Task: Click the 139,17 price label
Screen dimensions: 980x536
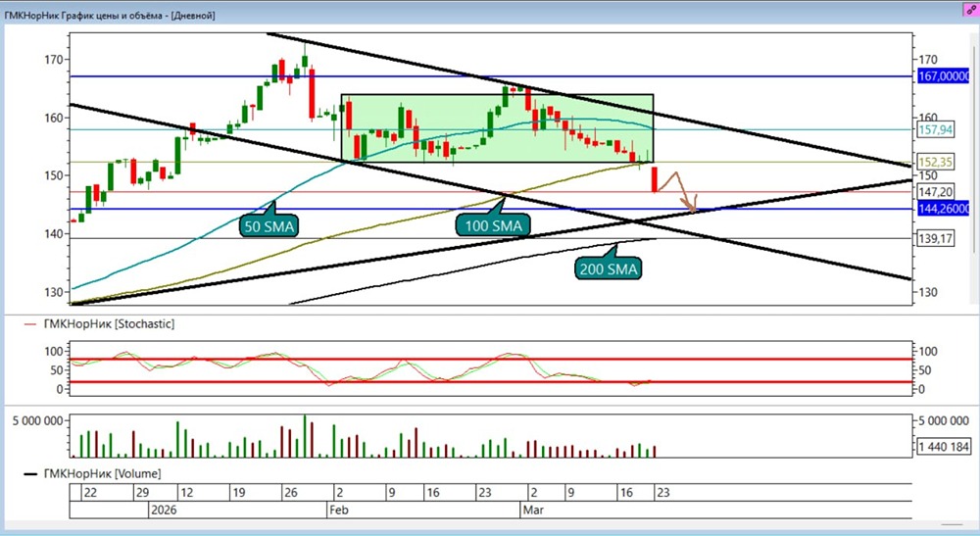Action: coord(936,238)
